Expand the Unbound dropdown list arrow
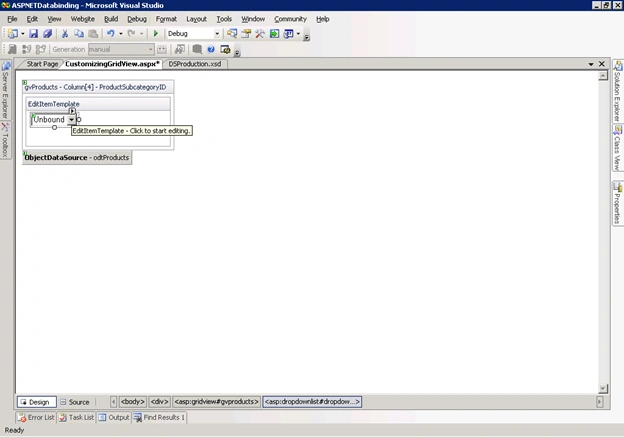The image size is (624, 438). (x=71, y=120)
